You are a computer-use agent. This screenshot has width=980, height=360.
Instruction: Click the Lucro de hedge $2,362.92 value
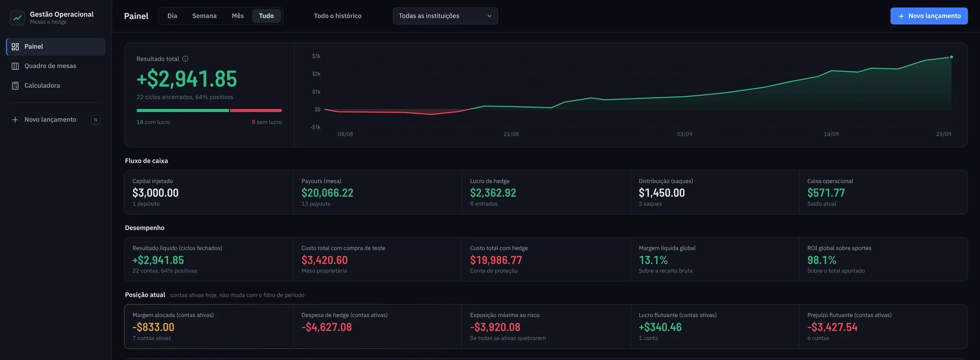tap(493, 193)
